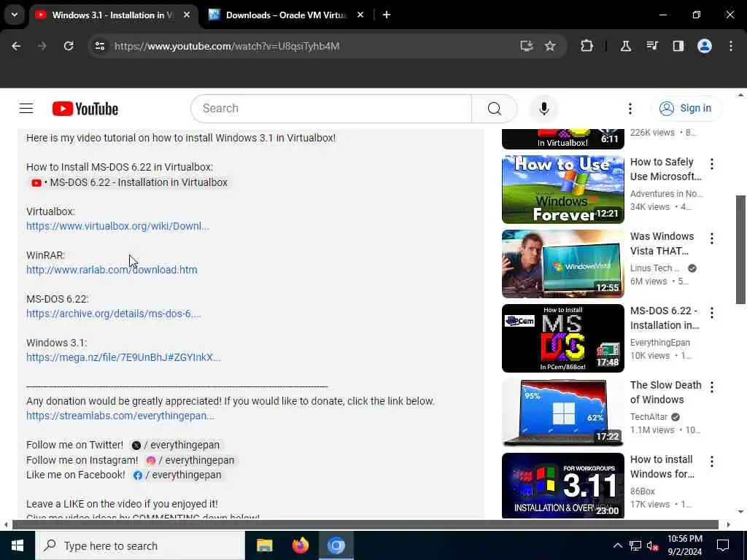Open 'The Slow Death of Windows' thumbnail
The image size is (747, 560).
tap(562, 413)
